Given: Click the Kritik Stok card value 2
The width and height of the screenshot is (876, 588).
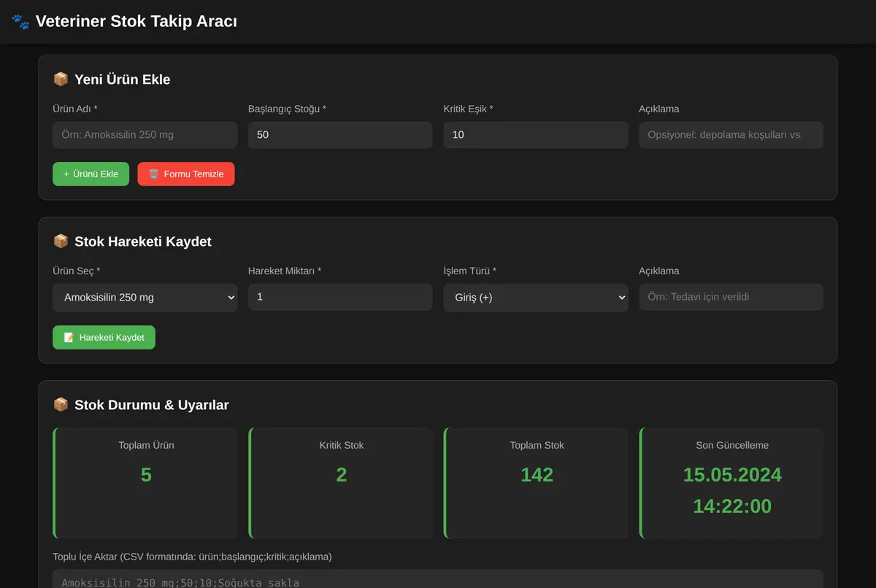Looking at the screenshot, I should click(342, 475).
